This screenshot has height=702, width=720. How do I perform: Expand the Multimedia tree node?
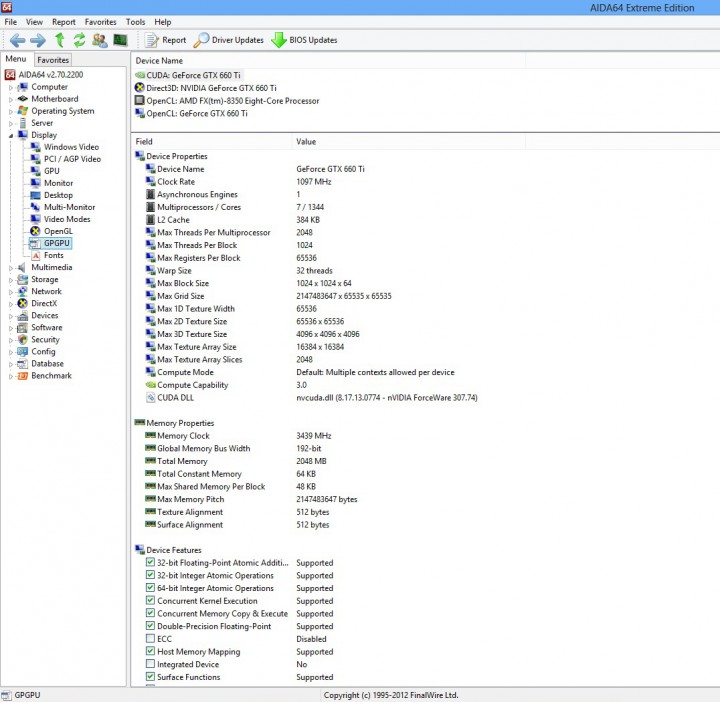11,268
